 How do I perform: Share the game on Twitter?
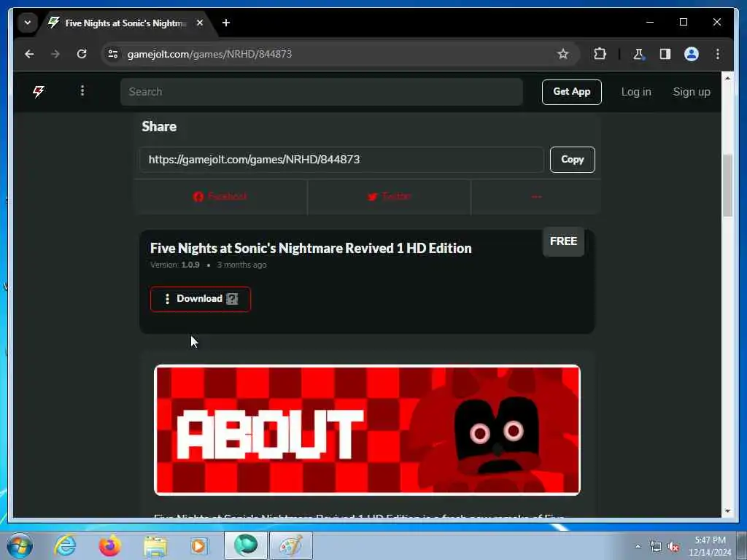pyautogui.click(x=390, y=197)
